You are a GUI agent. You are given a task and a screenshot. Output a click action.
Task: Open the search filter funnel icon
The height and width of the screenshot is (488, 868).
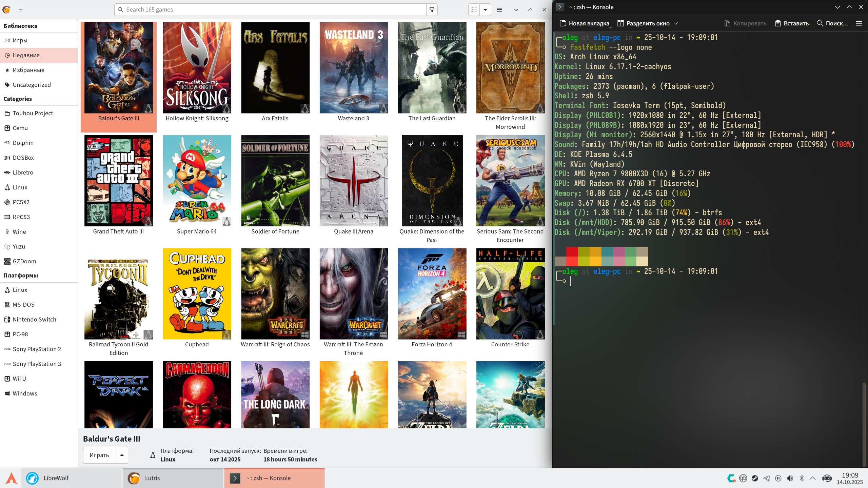click(x=432, y=9)
